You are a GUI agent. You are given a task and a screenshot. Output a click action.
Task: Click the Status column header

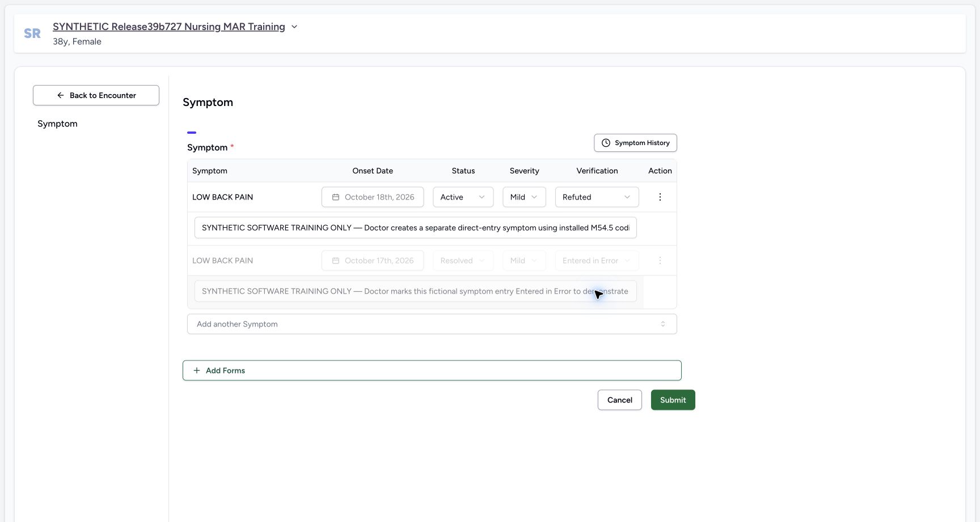click(x=463, y=171)
